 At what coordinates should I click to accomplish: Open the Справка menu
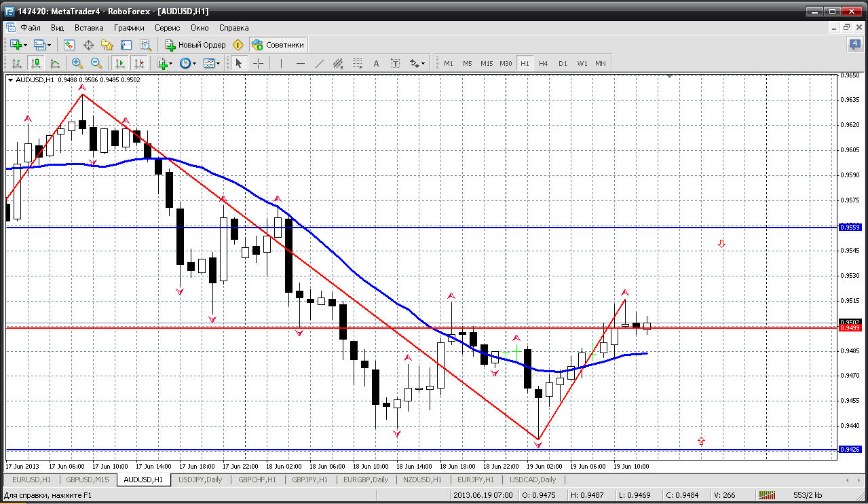point(234,28)
